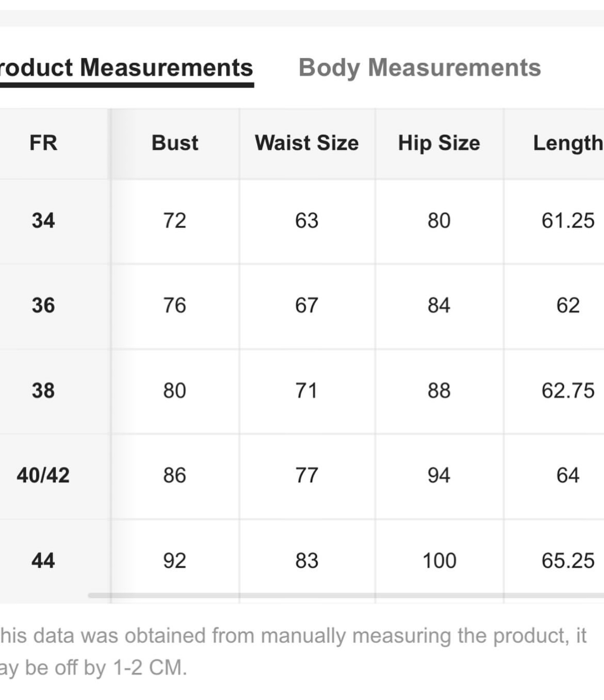Click the Hip Size column header
This screenshot has width=604, height=700.
coord(439,143)
